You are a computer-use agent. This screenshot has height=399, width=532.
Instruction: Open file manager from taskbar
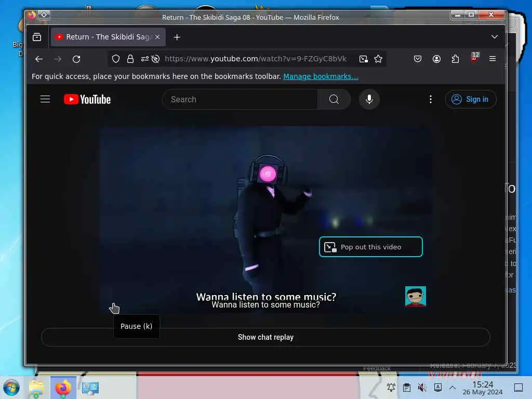(36, 388)
